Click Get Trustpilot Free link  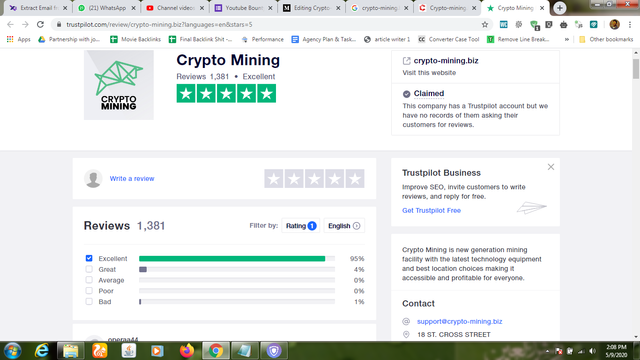click(x=431, y=211)
